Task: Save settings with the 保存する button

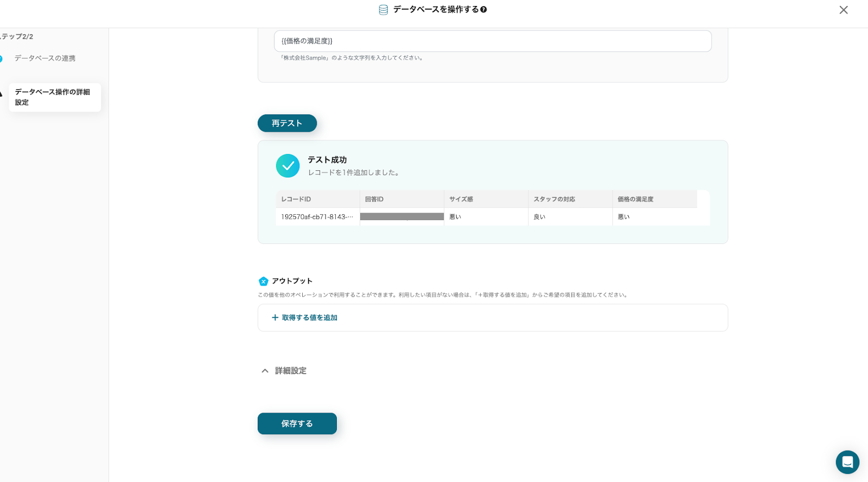Action: point(297,423)
